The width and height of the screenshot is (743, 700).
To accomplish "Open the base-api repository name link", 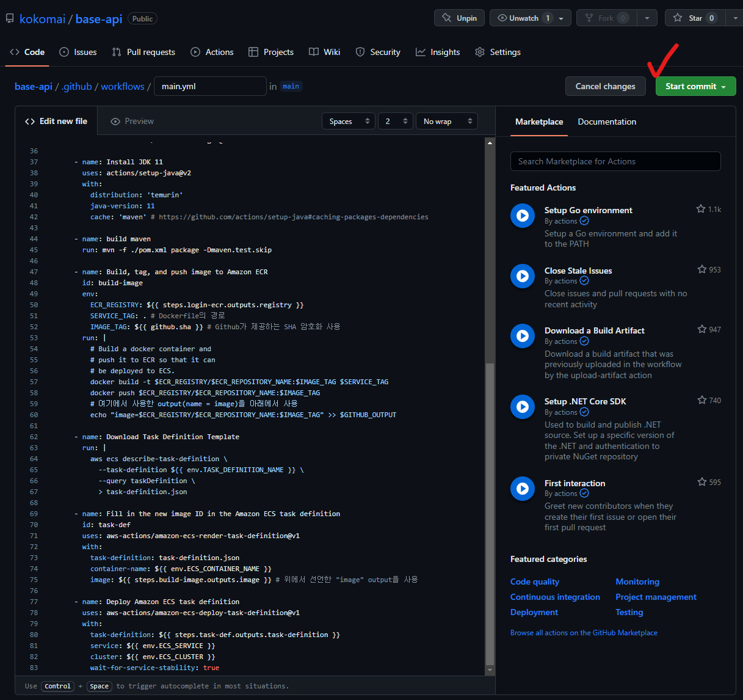I will click(x=99, y=19).
